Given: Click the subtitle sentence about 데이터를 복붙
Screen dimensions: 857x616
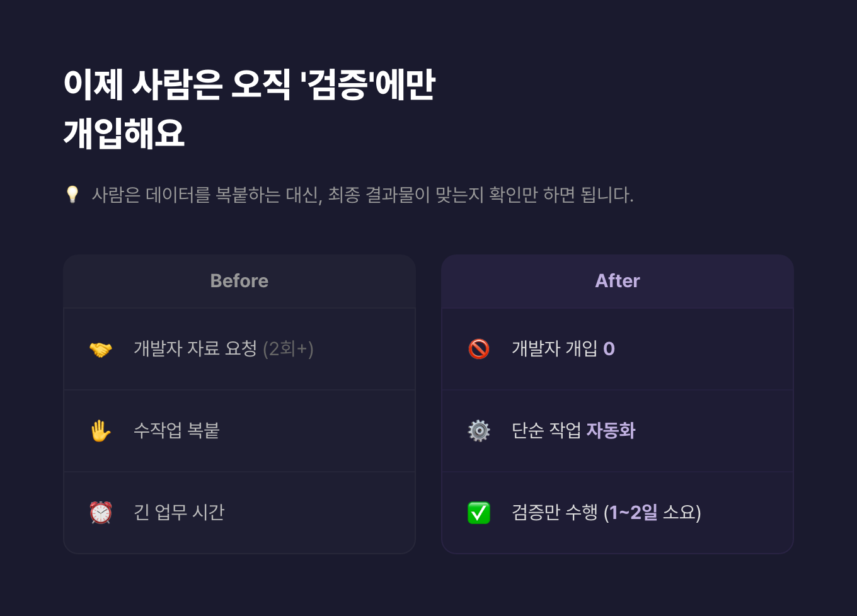Looking at the screenshot, I should [362, 195].
